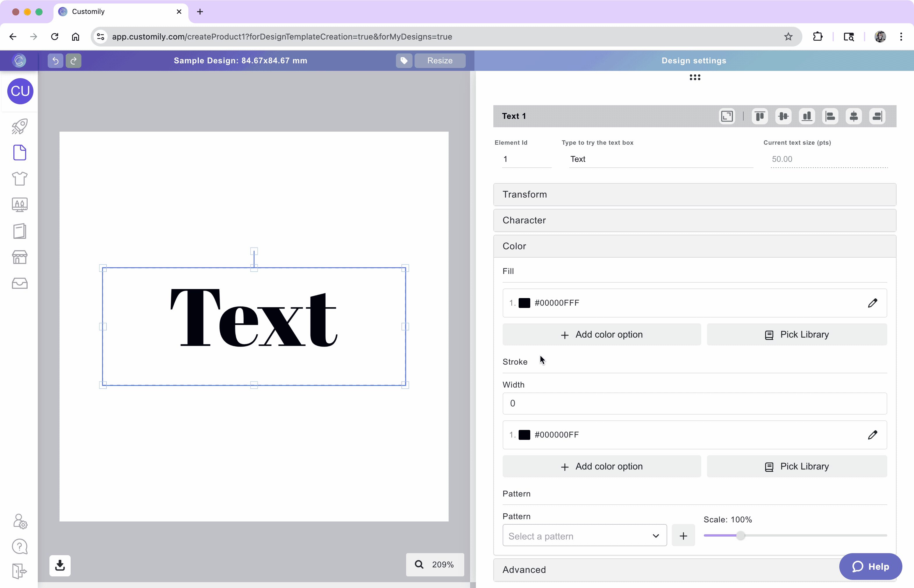Image resolution: width=914 pixels, height=588 pixels.
Task: Click Pick Library under Fill
Action: click(797, 334)
